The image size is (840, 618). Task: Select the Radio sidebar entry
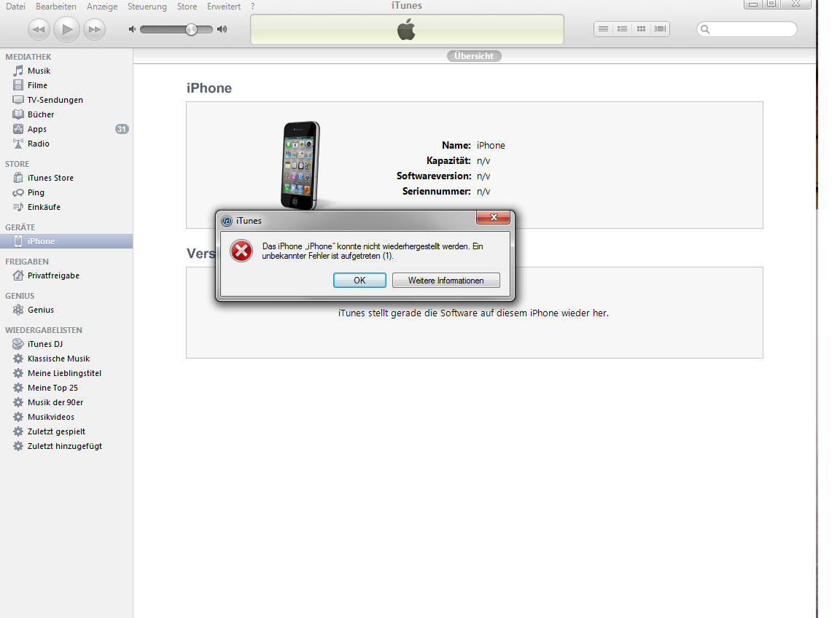38,144
